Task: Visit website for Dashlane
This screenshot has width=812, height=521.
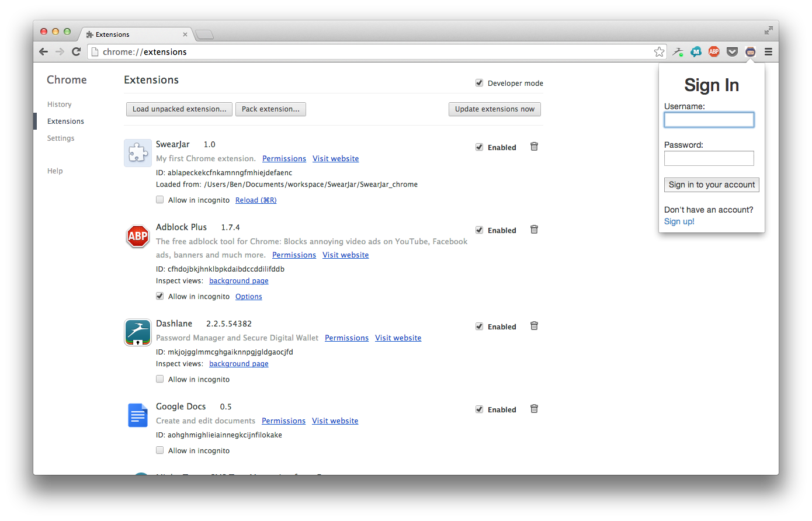Action: pos(398,338)
